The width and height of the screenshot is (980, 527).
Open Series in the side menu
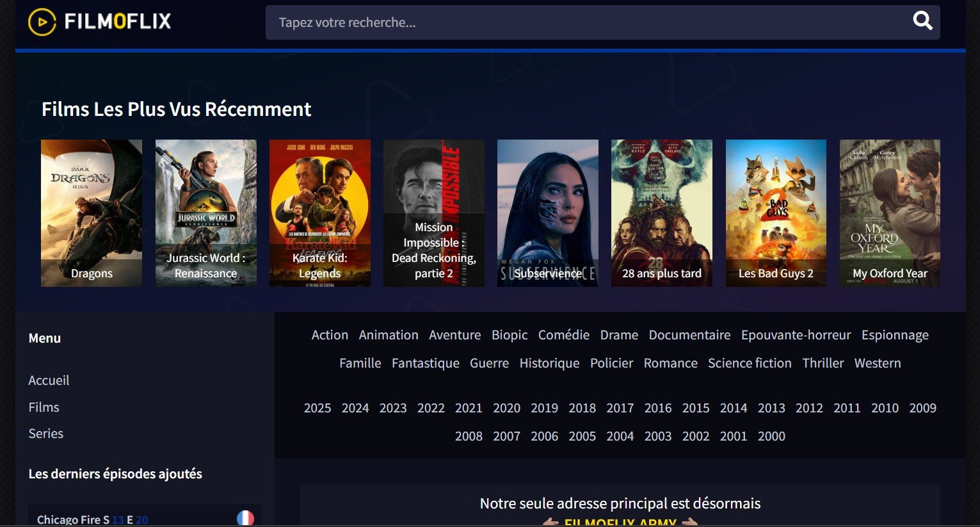pyautogui.click(x=46, y=434)
